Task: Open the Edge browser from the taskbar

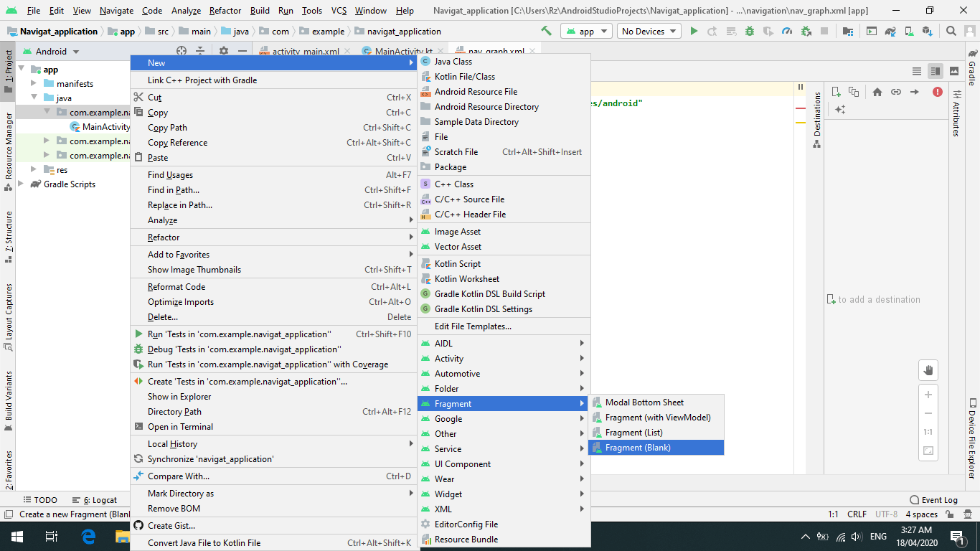Action: pos(88,536)
